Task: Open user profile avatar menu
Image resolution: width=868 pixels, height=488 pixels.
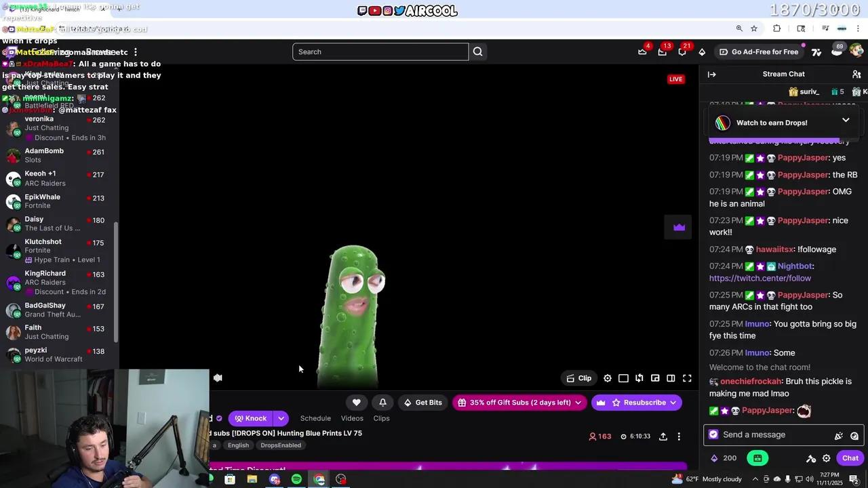Action: [856, 52]
